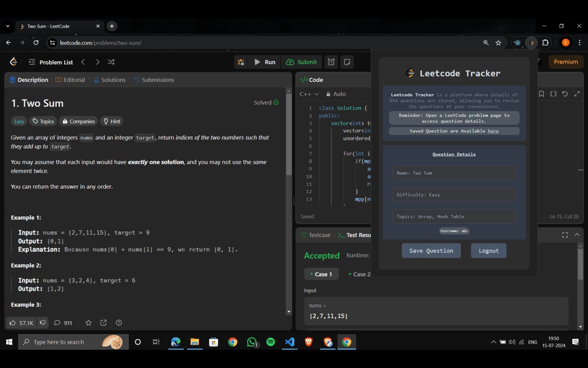The image size is (588, 368).
Task: Click the Leetcode Tracker extension icon
Action: point(531,43)
